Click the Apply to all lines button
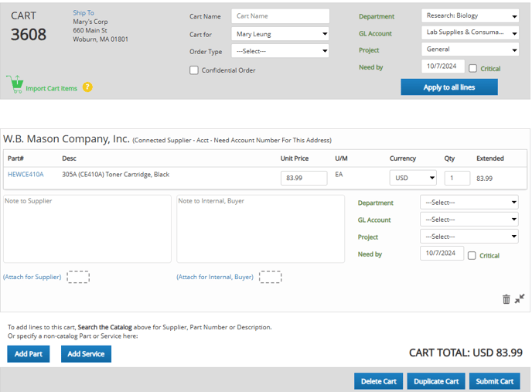This screenshot has height=392, width=532. tap(449, 87)
